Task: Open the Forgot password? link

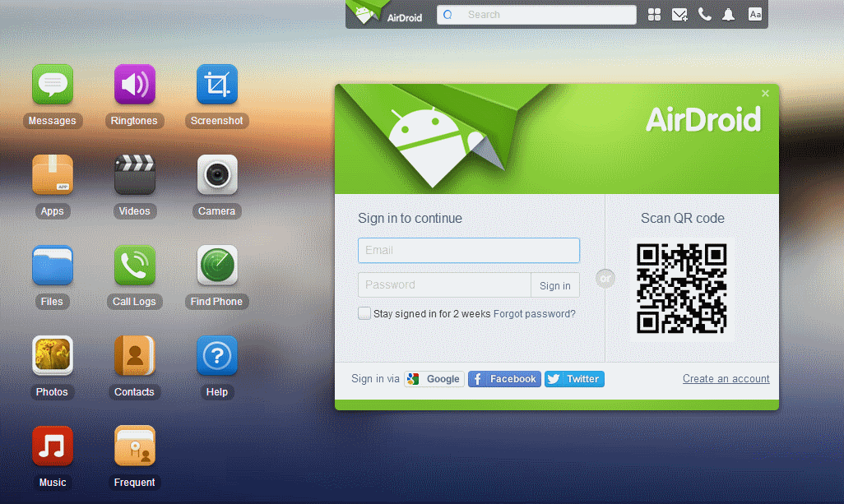Action: (535, 313)
